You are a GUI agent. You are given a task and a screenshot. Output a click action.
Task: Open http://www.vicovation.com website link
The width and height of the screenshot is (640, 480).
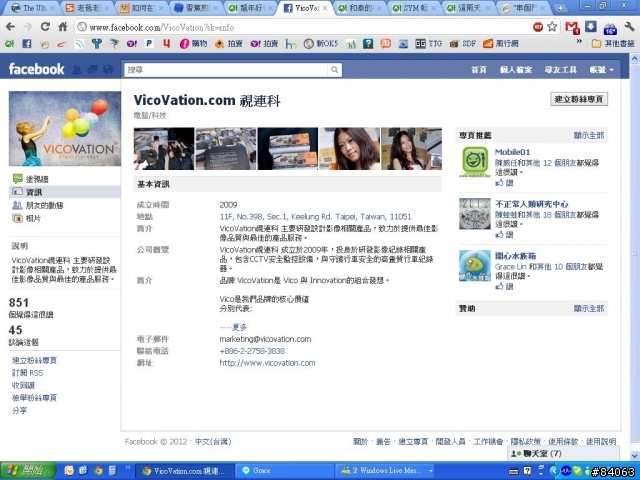point(267,363)
